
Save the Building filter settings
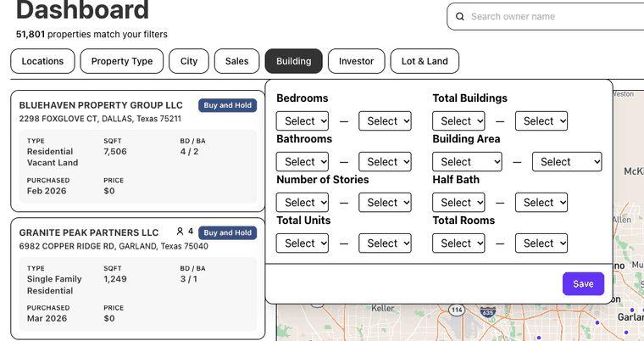(x=583, y=284)
